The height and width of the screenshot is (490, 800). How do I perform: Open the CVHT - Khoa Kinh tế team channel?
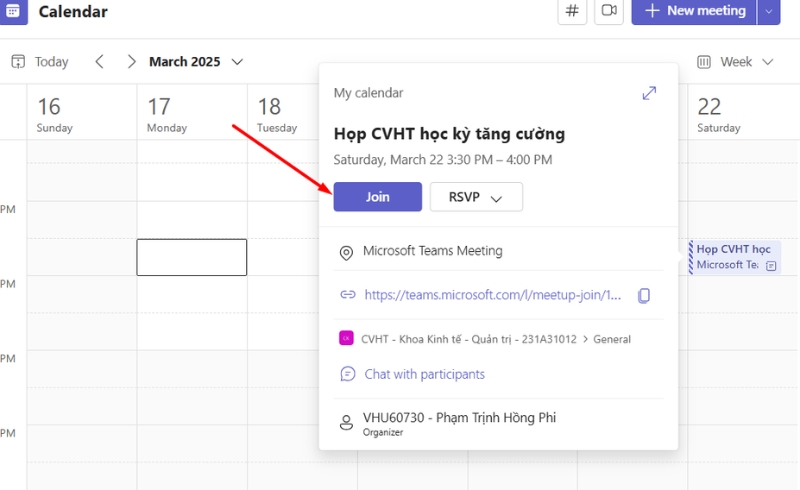(468, 339)
